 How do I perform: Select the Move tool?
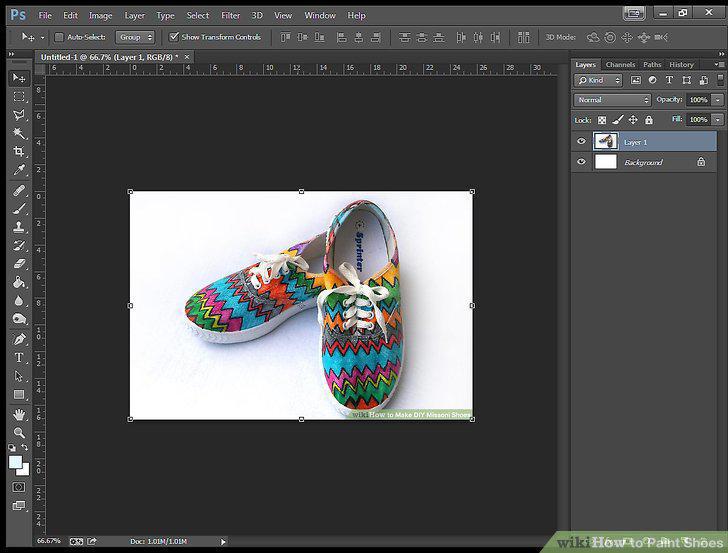click(19, 78)
